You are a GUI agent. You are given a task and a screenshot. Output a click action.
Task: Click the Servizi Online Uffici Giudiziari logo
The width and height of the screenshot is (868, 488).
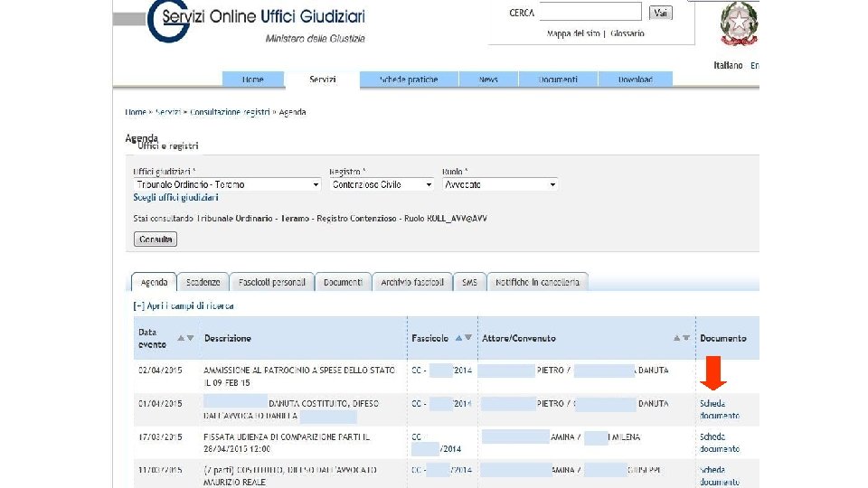click(256, 21)
